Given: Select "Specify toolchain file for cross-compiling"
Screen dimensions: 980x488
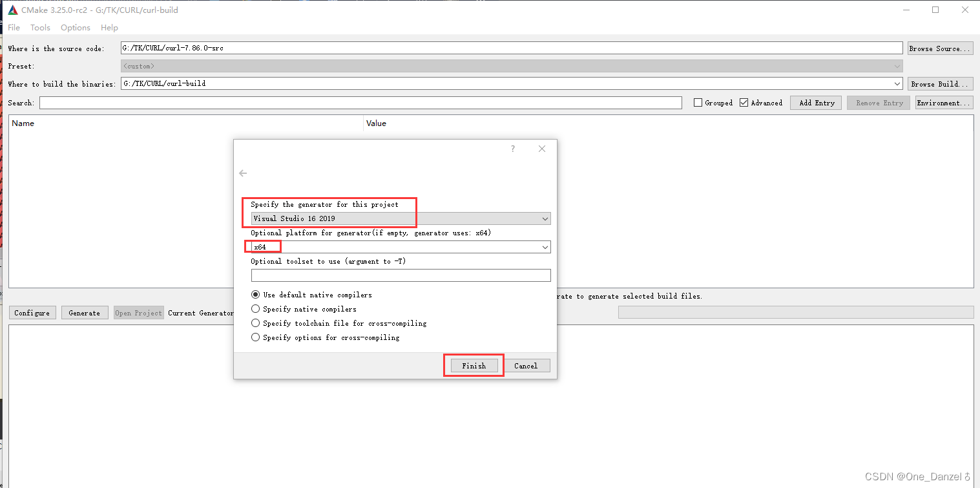Looking at the screenshot, I should click(x=255, y=323).
